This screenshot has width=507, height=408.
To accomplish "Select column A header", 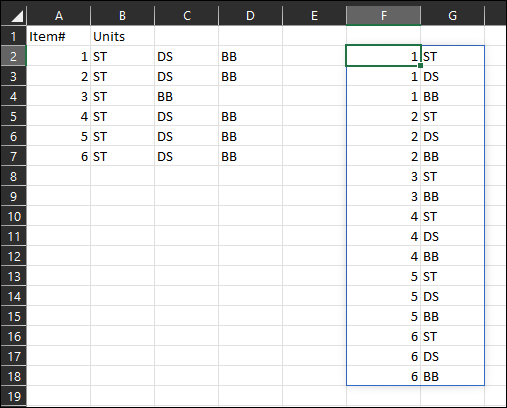I will click(59, 16).
